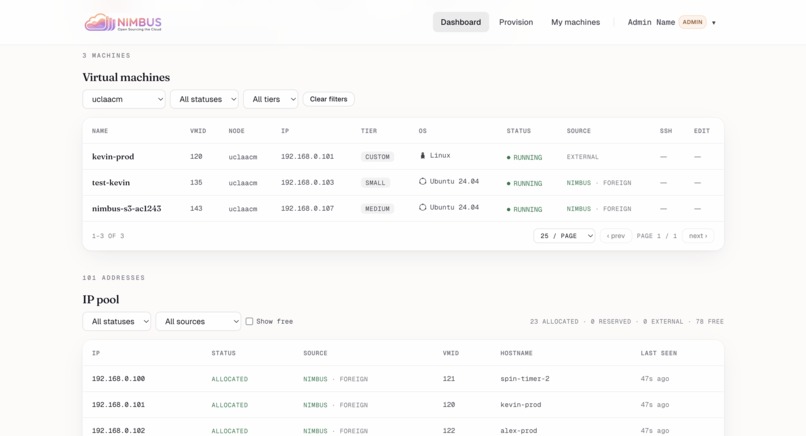The width and height of the screenshot is (806, 436).
Task: Click the HOSTNAME column header
Action: pyautogui.click(x=516, y=353)
